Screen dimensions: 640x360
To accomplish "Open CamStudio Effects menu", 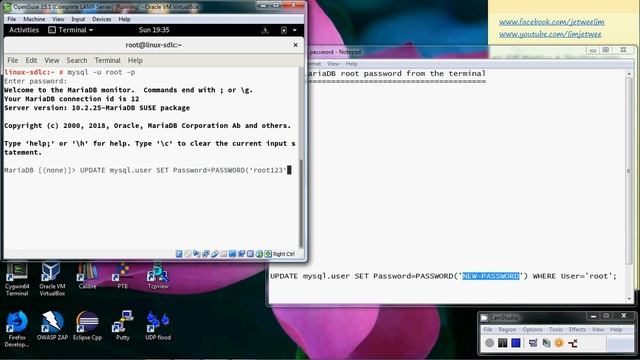I will 577,329.
